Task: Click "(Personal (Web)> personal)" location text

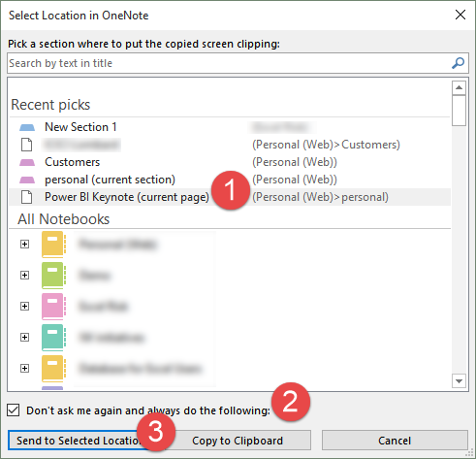Action: pos(320,197)
